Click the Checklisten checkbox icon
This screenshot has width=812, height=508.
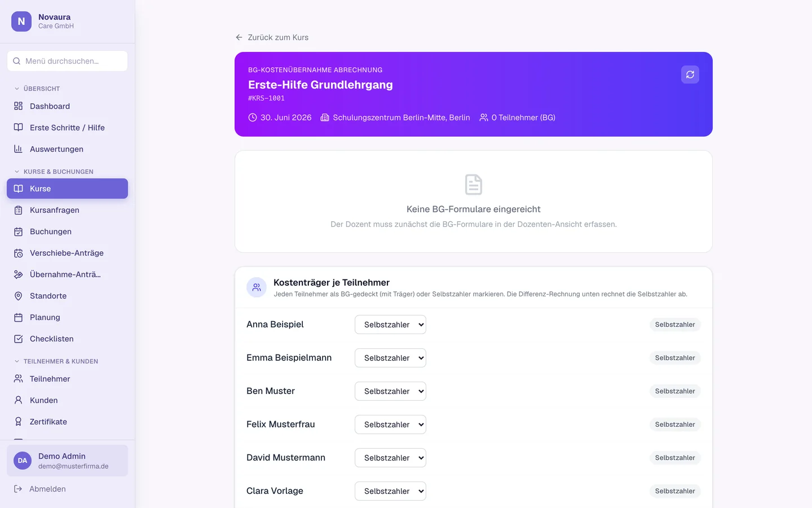pos(18,339)
